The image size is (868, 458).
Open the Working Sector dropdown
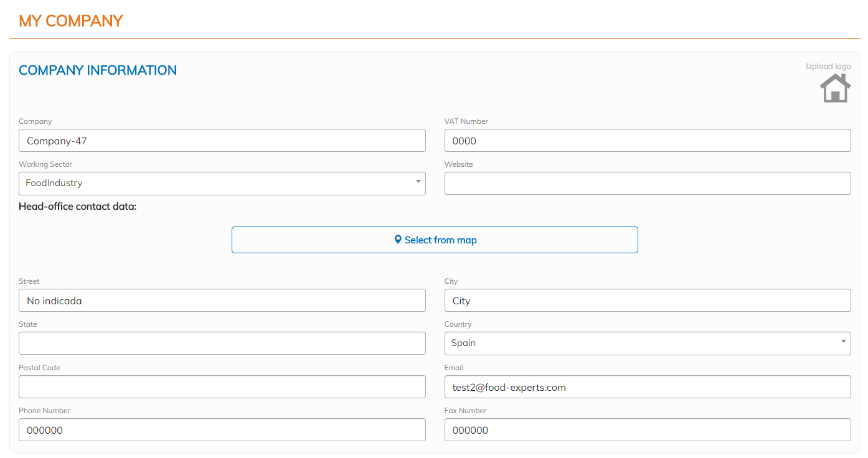point(222,184)
